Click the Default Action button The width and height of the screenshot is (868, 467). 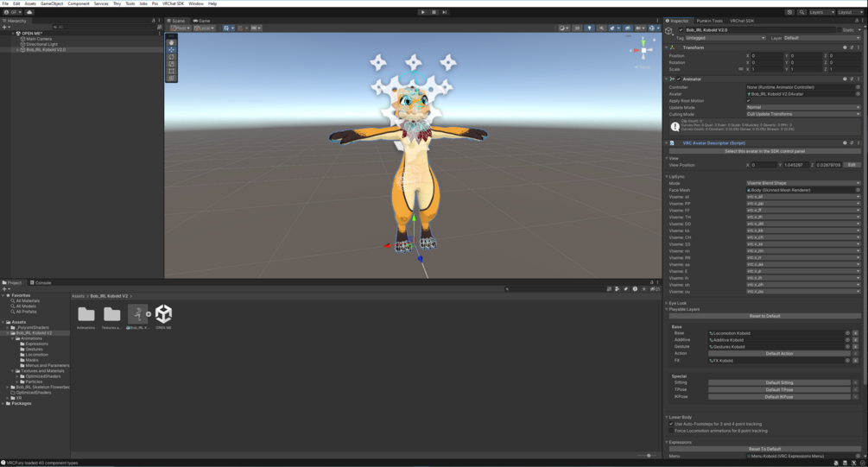(x=779, y=354)
